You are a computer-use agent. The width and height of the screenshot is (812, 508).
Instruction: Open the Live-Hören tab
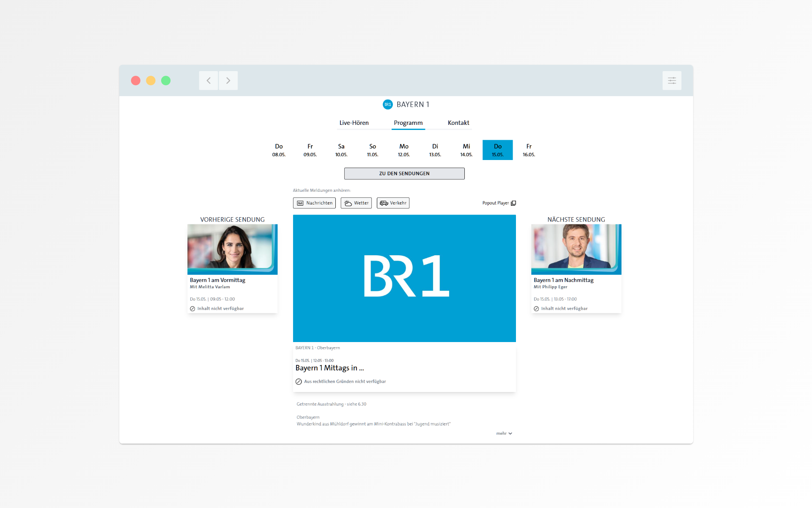tap(354, 123)
